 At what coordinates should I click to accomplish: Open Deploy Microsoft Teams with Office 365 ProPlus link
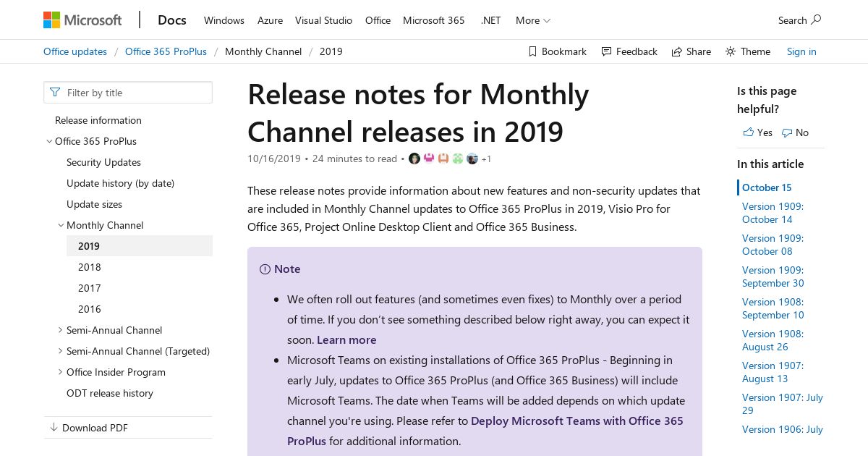point(485,431)
